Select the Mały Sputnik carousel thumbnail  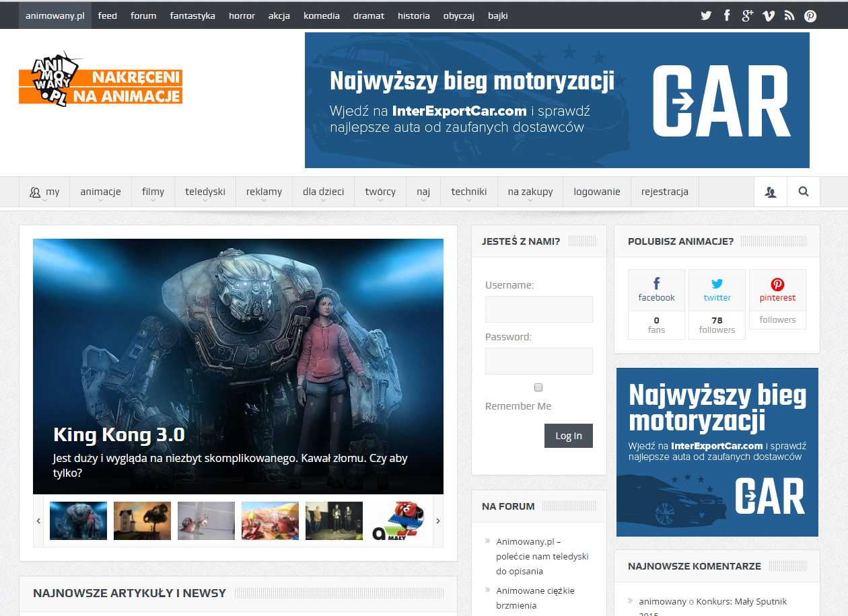[398, 521]
